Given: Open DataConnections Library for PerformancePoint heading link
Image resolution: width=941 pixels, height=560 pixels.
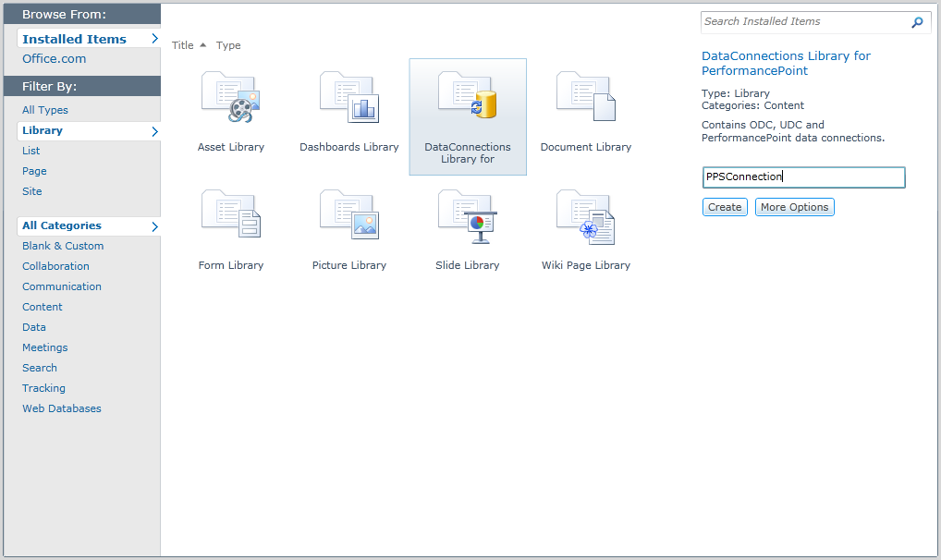Looking at the screenshot, I should (786, 63).
